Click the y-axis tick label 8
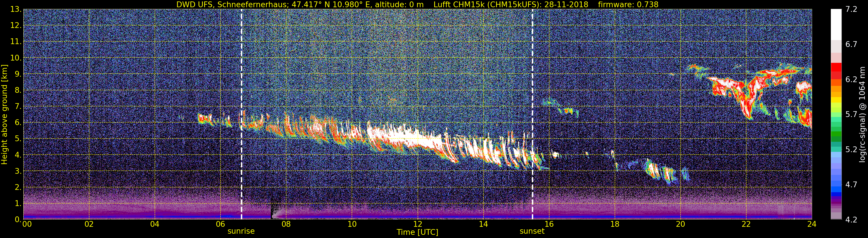868x238 pixels. [x=18, y=90]
